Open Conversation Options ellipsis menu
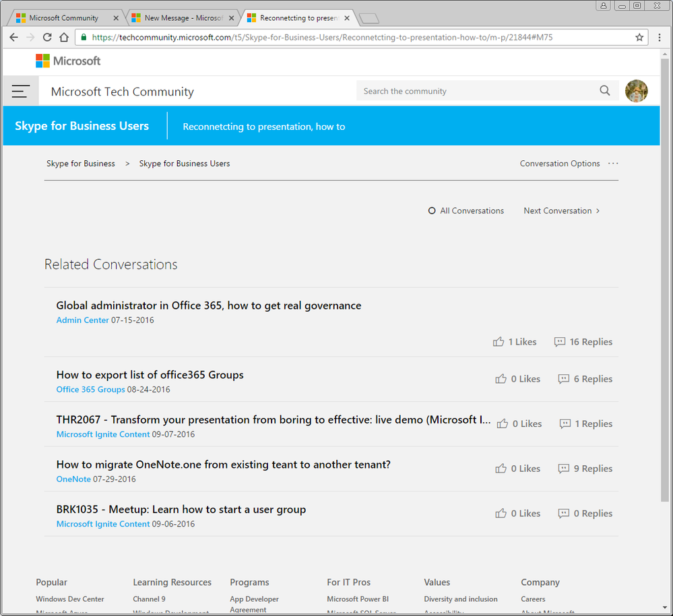Viewport: 673px width, 616px height. [x=613, y=164]
